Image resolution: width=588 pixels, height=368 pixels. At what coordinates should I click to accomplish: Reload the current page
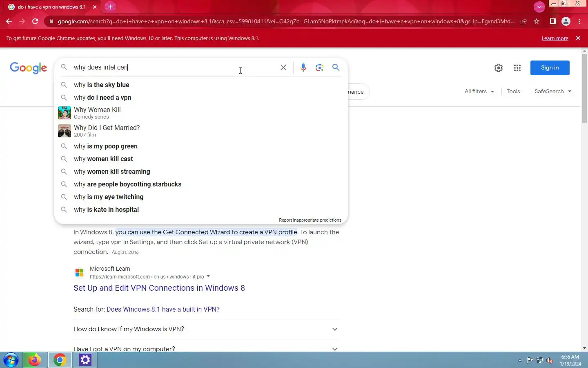coord(35,21)
